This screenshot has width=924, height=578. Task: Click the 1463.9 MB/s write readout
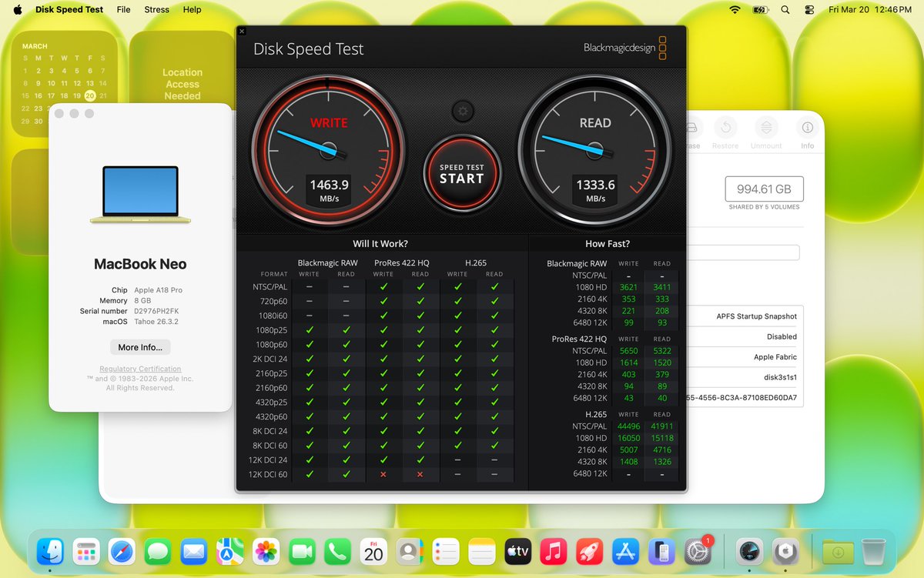pos(329,190)
